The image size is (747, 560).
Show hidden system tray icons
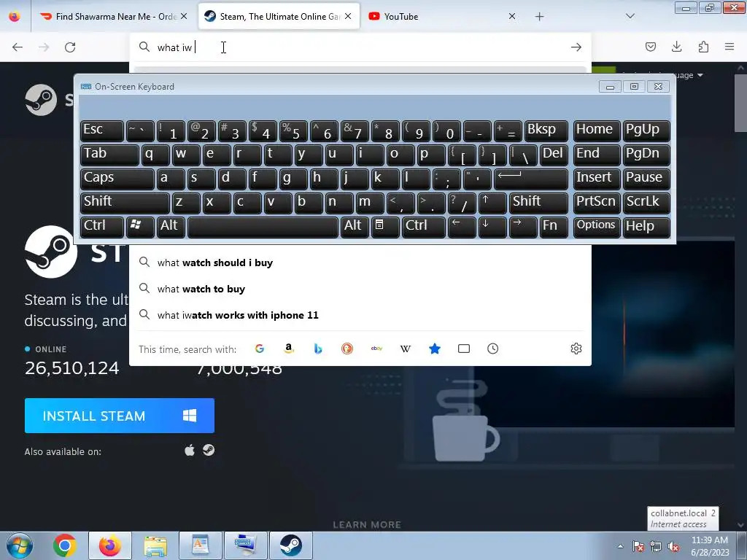pyautogui.click(x=620, y=546)
